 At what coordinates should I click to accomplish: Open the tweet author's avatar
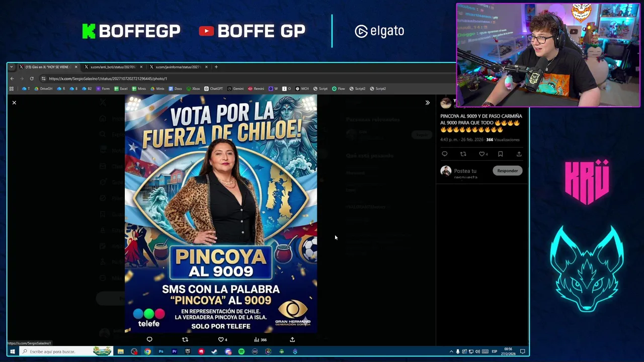[446, 103]
